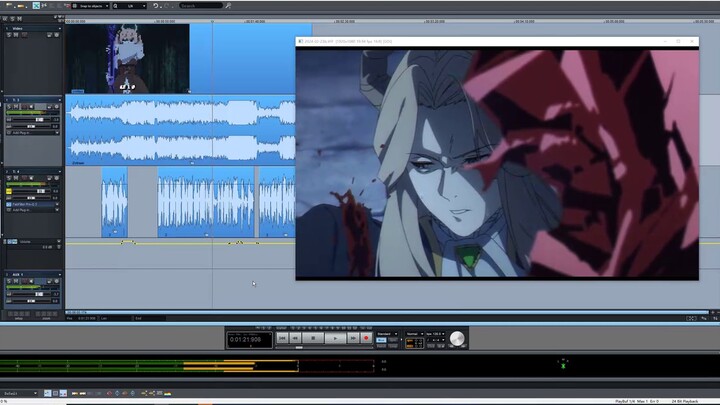
Task: Click the lock icon on AUX 1 track
Action: [49, 281]
